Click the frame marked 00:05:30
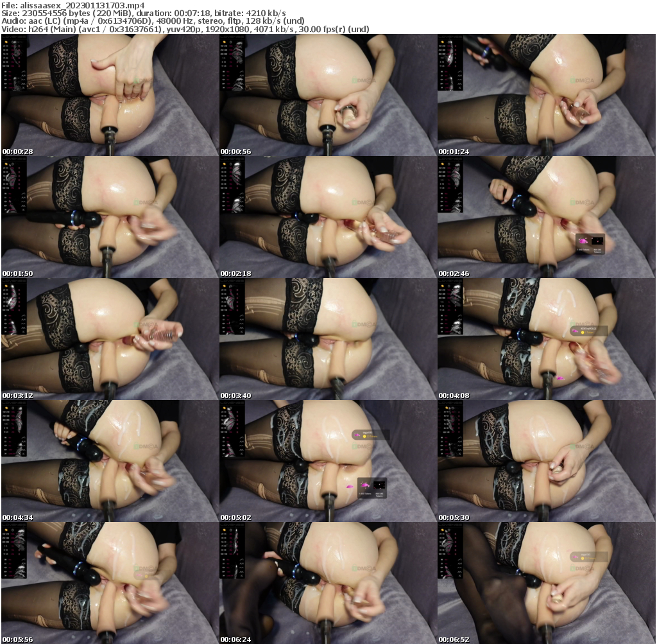Viewport: 657px width, 644px height. (x=546, y=461)
